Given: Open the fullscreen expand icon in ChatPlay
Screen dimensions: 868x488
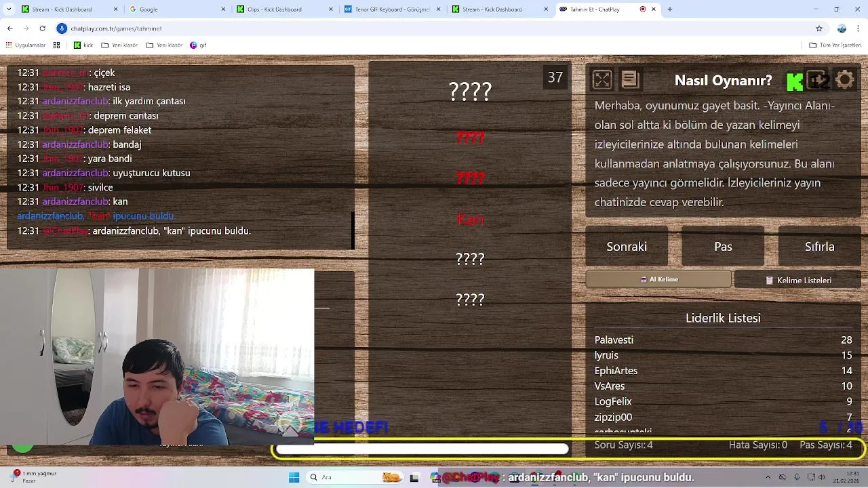Looking at the screenshot, I should coord(601,80).
